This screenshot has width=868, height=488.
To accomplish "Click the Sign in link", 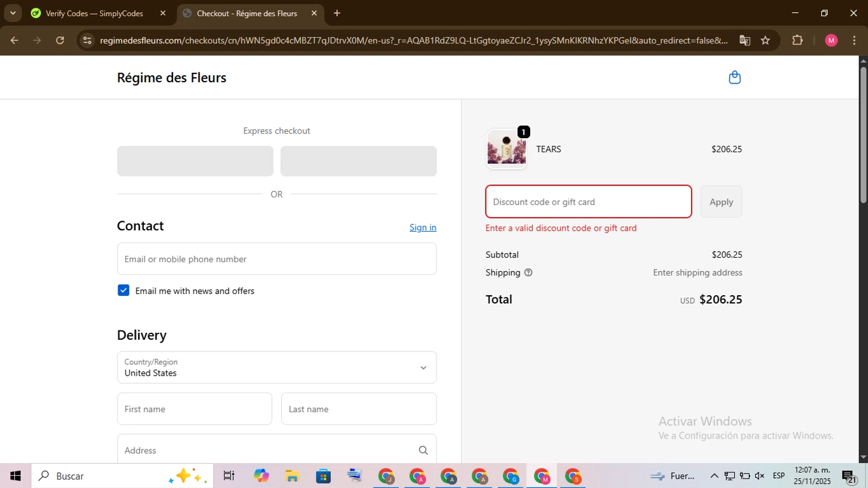I will click(x=423, y=228).
